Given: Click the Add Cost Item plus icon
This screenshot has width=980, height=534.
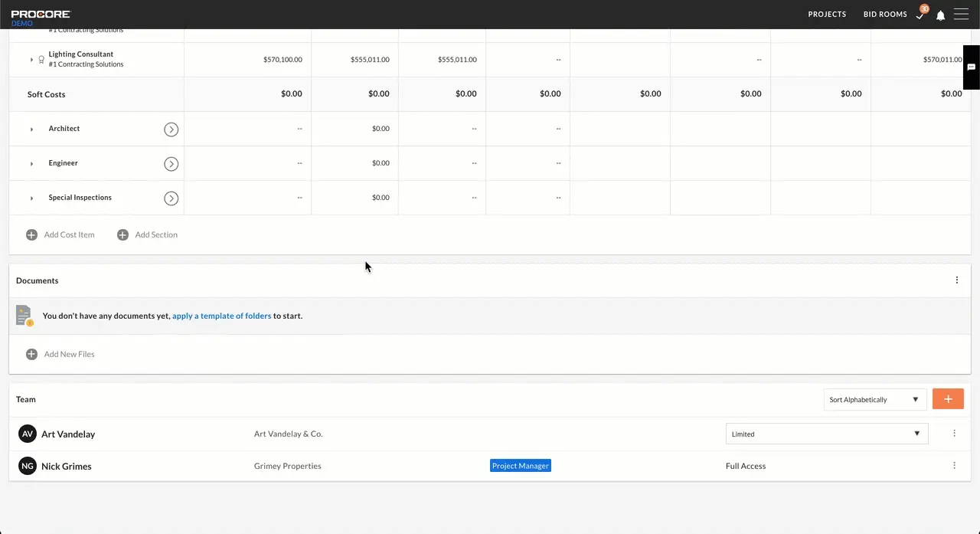Looking at the screenshot, I should coord(31,235).
